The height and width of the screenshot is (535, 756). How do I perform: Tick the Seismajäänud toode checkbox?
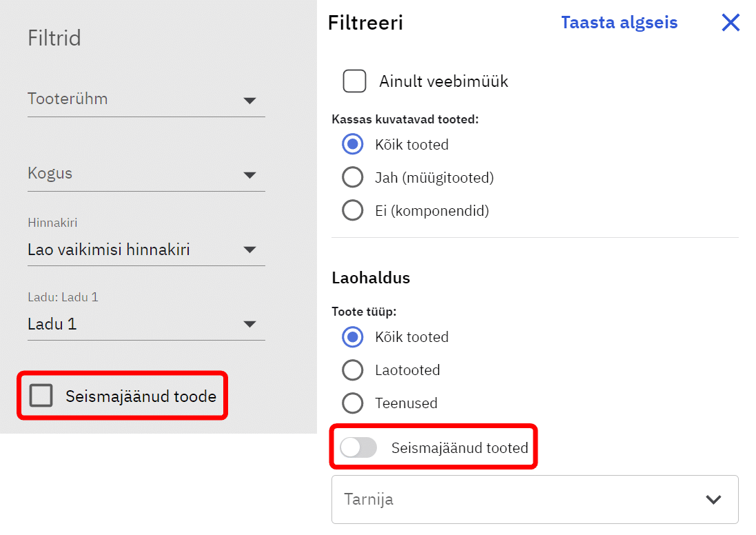tap(41, 396)
